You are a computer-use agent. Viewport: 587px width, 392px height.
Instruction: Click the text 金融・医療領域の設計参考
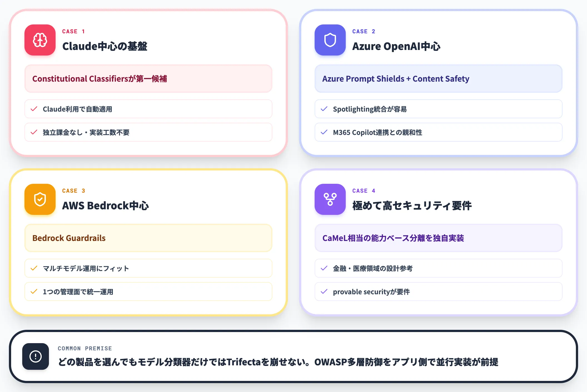click(x=373, y=268)
